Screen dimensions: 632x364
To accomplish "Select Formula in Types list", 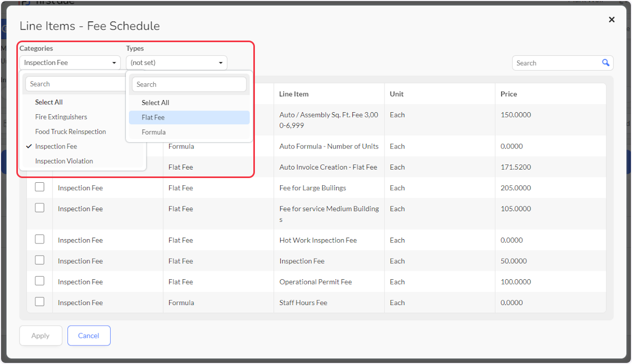I will 189,132.
